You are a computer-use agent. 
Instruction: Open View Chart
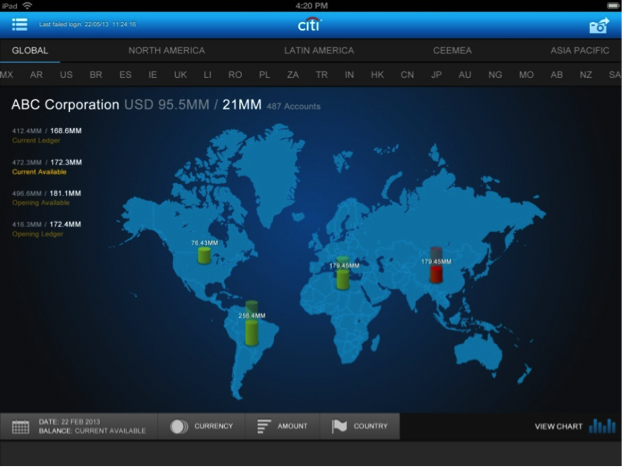click(559, 427)
